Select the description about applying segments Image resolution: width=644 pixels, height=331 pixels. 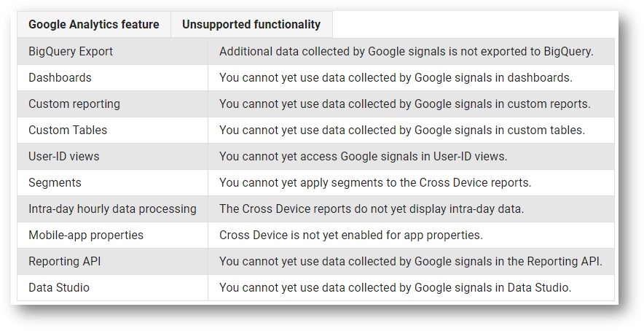(375, 182)
